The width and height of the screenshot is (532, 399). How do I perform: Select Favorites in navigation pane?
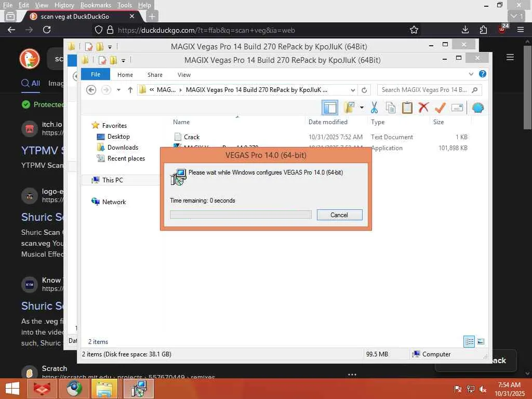tap(109, 126)
